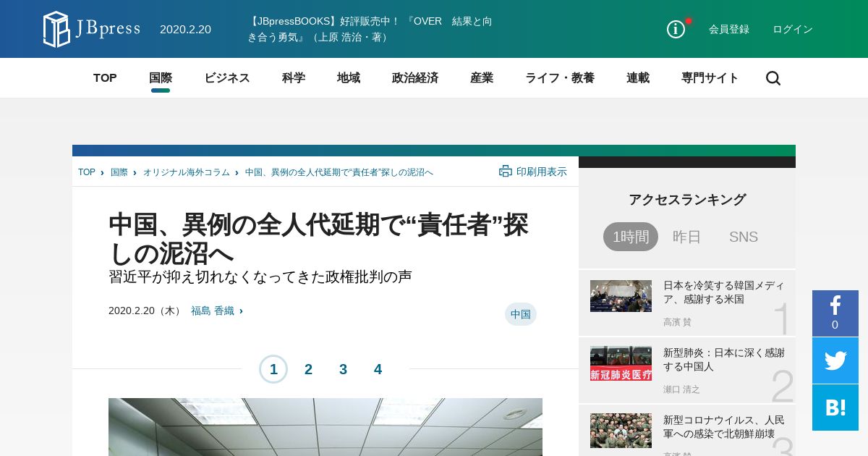Viewport: 868px width, 456px height.
Task: Select page 1 in pagination
Action: [x=273, y=369]
